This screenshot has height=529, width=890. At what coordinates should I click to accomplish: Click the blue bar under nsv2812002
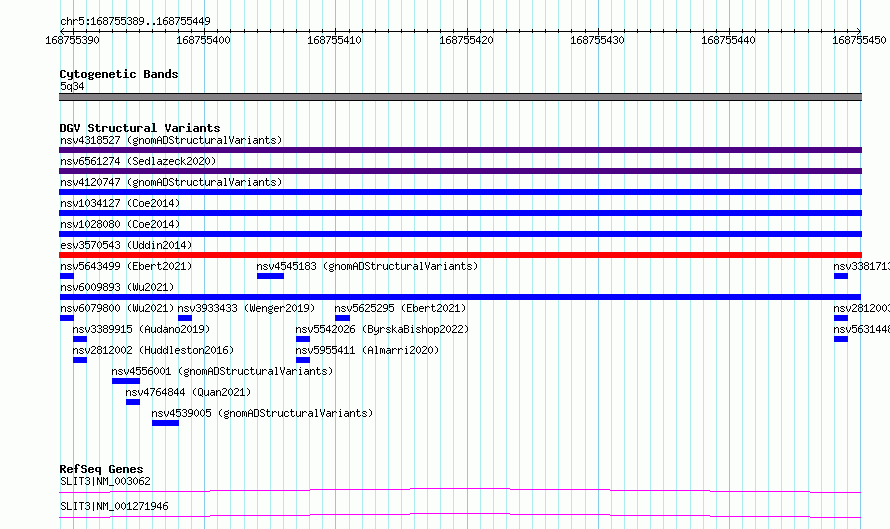pos(80,360)
